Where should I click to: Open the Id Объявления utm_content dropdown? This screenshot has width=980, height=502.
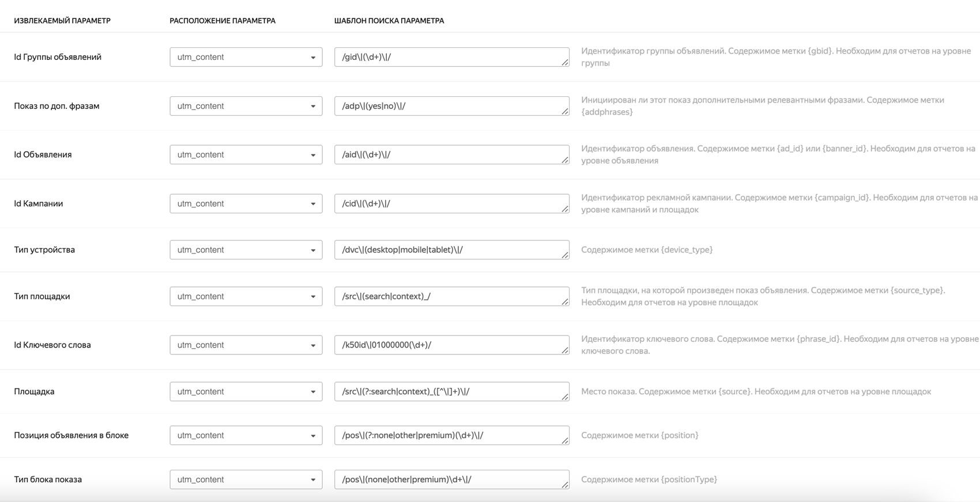click(246, 154)
